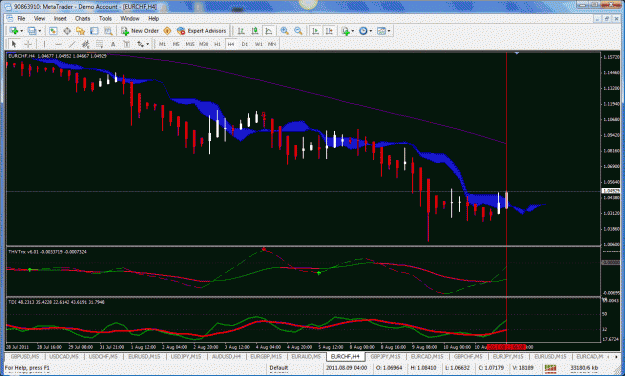Click the Default profile in status bar

click(279, 368)
